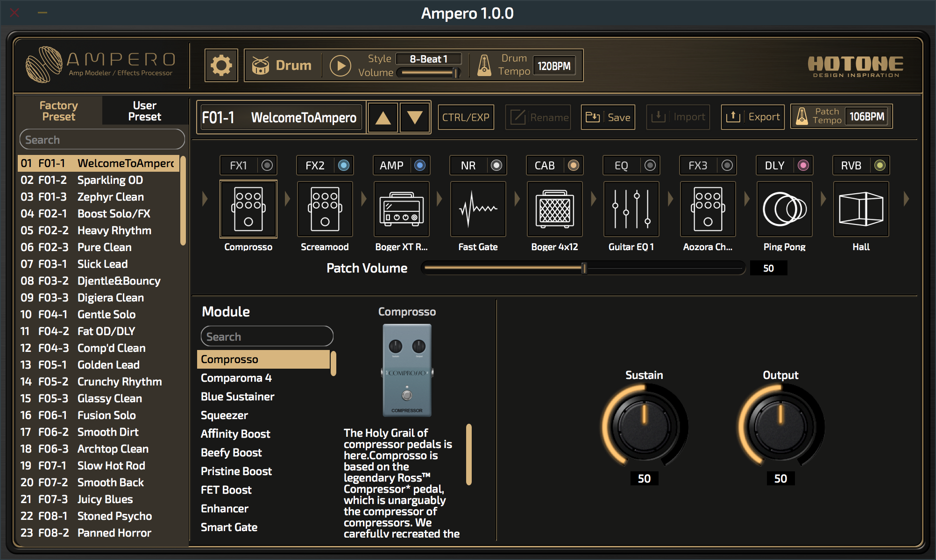
Task: Click the Save button
Action: point(608,117)
